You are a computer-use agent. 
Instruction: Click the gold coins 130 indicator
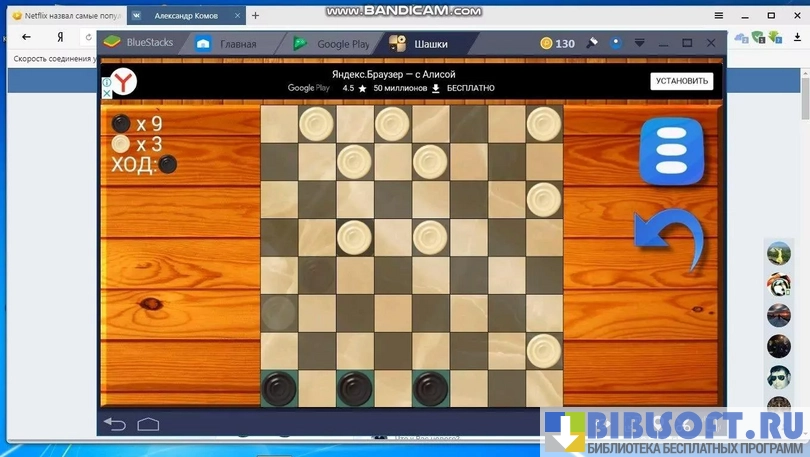point(557,43)
